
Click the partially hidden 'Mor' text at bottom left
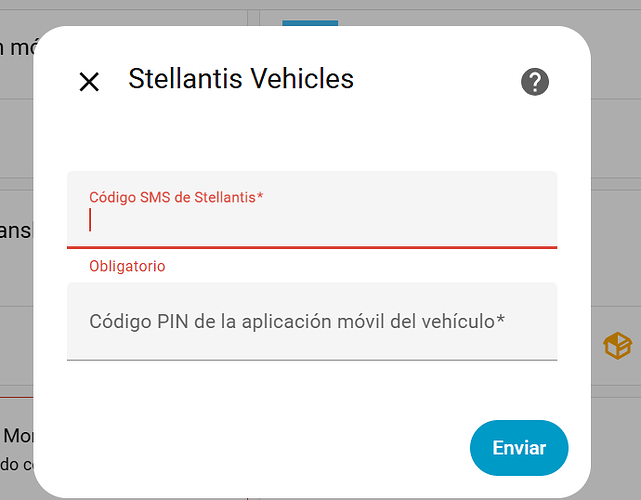click(18, 436)
